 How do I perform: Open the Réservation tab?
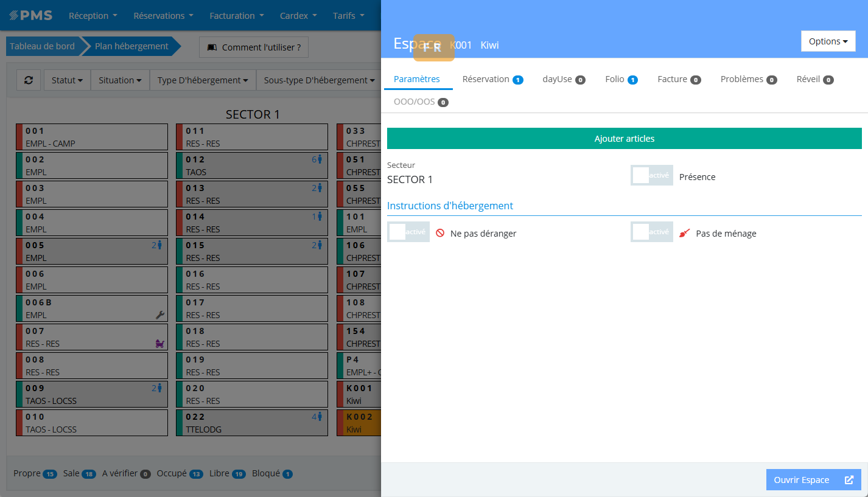point(492,79)
